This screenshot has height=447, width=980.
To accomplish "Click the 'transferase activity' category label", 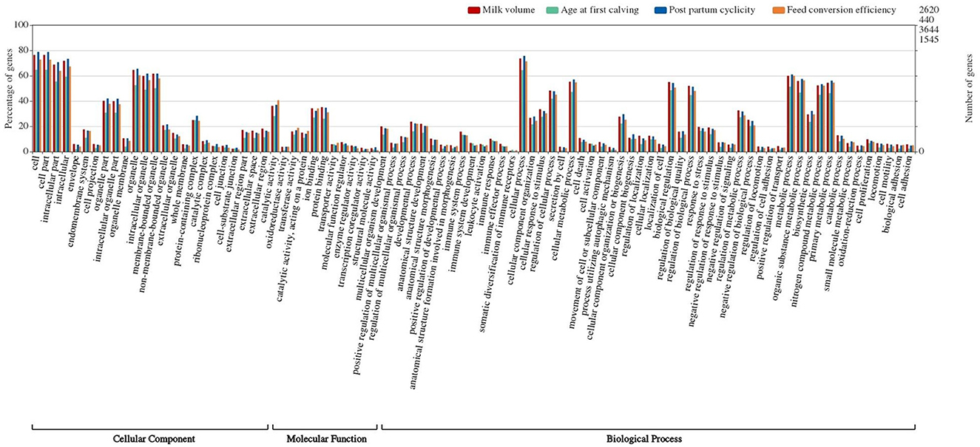I will [290, 194].
